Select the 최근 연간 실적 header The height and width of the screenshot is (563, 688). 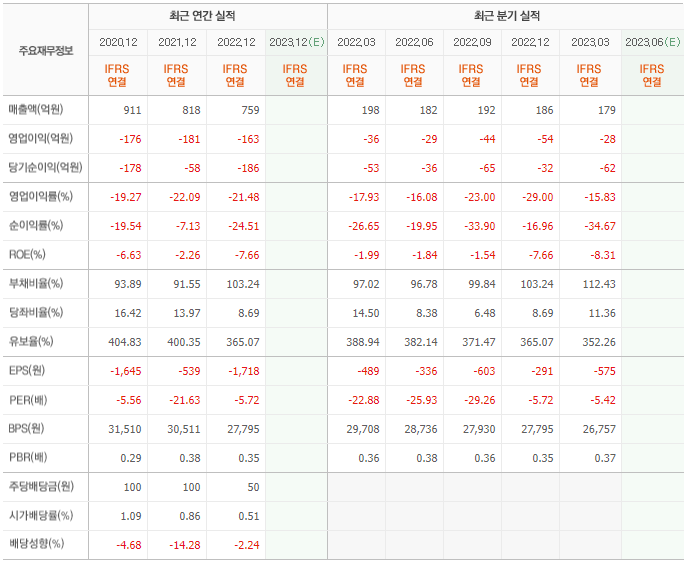click(x=202, y=16)
